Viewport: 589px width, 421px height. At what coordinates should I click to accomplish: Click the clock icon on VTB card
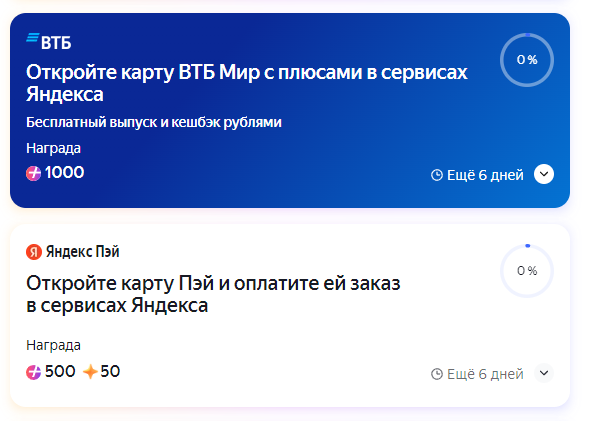[x=436, y=175]
